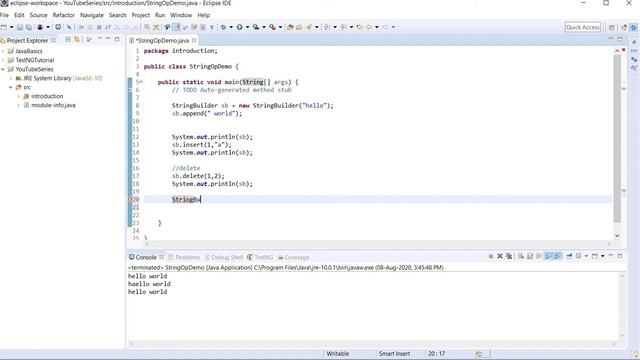Screen dimensions: 640x360
Task: Click the Debug bug toolbar icon
Action: pos(223,27)
